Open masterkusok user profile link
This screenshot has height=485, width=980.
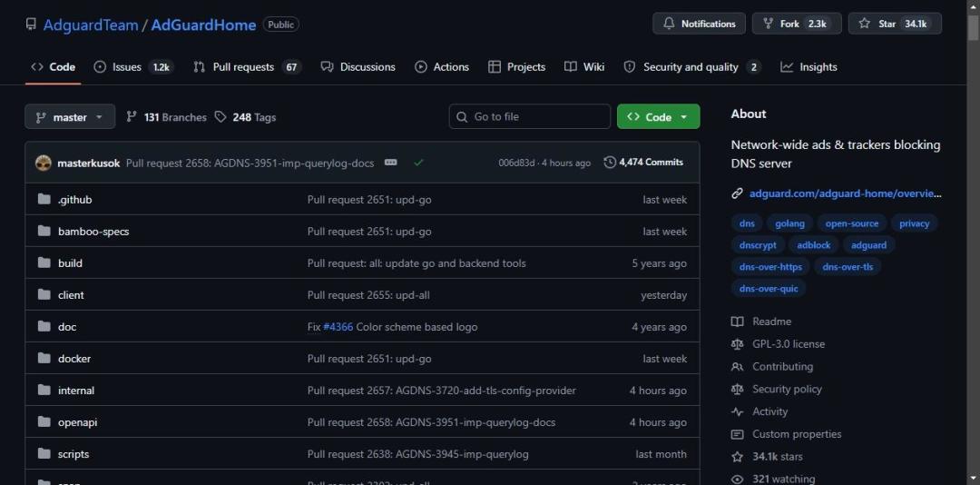(88, 163)
